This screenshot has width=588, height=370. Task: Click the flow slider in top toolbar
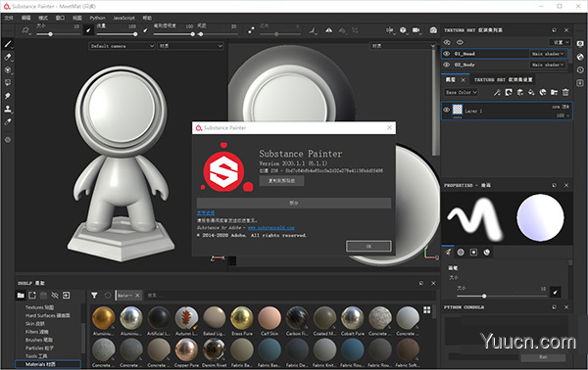click(117, 34)
